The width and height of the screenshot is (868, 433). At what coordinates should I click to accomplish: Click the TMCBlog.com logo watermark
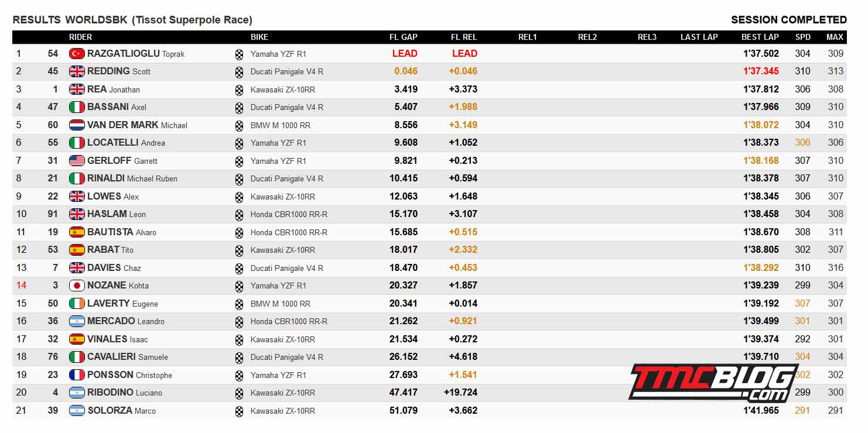(713, 382)
